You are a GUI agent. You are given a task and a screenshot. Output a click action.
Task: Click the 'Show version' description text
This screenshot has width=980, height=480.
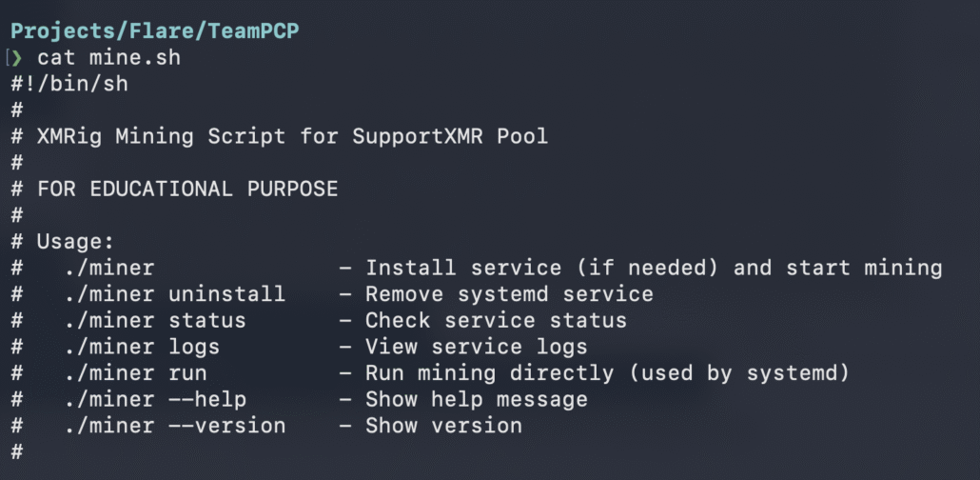click(x=443, y=426)
